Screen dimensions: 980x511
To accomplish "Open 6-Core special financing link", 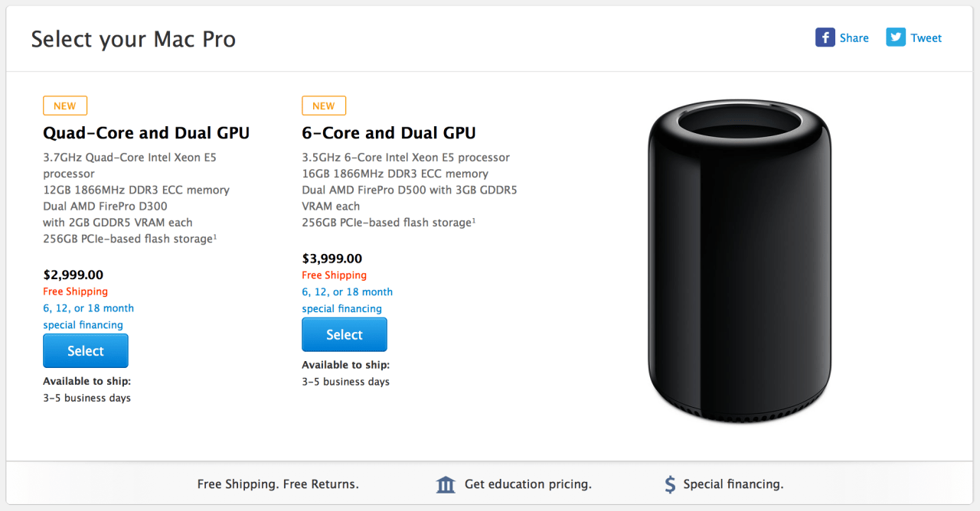I will point(347,300).
